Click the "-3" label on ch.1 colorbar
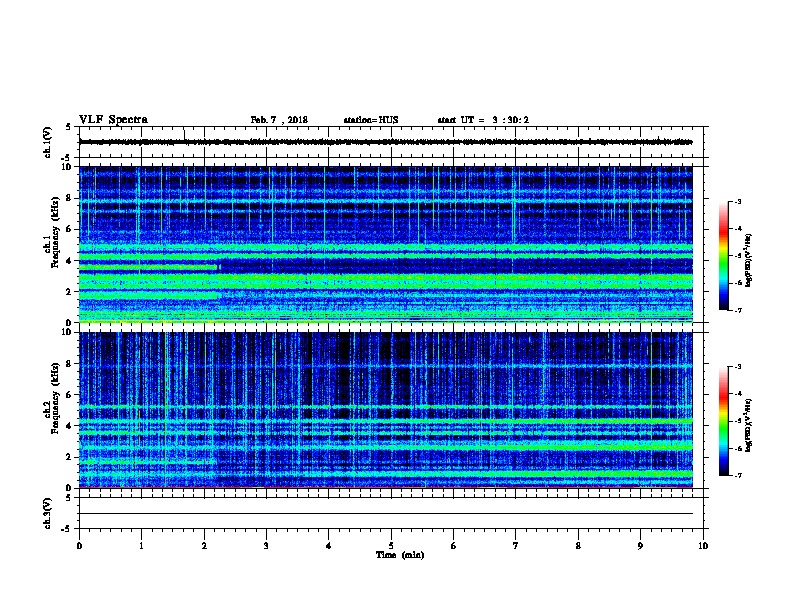792x612 pixels. click(737, 201)
